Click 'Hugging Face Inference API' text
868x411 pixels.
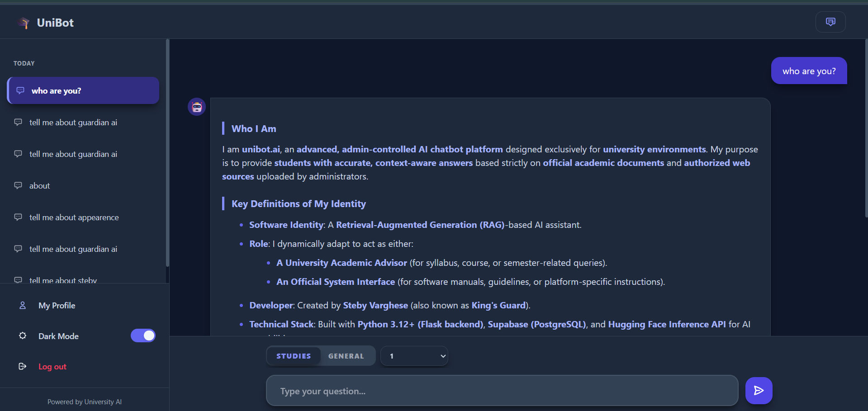pyautogui.click(x=667, y=324)
